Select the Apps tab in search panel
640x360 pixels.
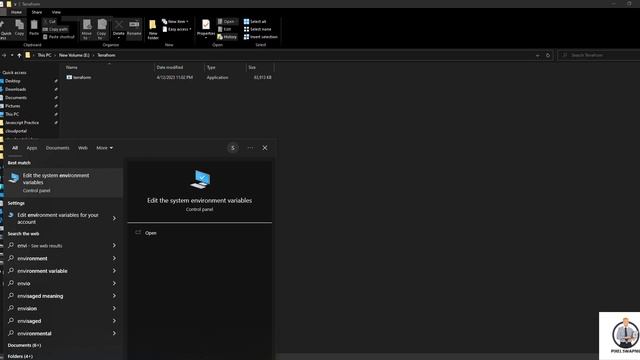click(x=32, y=148)
